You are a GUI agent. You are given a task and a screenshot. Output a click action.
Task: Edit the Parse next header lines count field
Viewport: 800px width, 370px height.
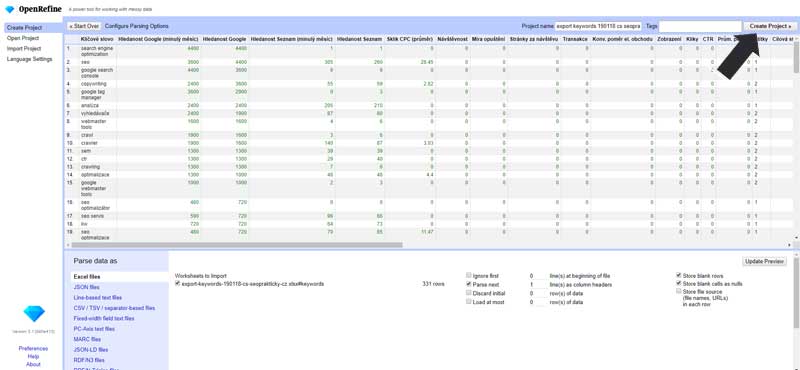[537, 284]
